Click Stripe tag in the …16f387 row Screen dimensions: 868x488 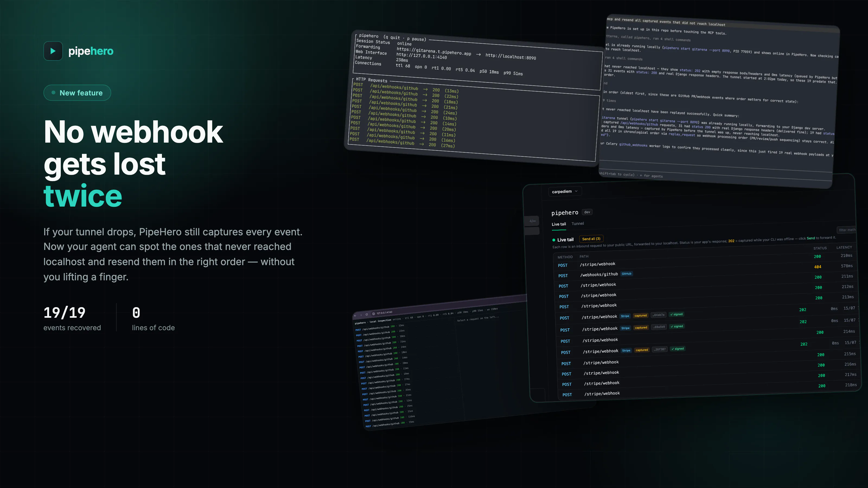pos(626,351)
